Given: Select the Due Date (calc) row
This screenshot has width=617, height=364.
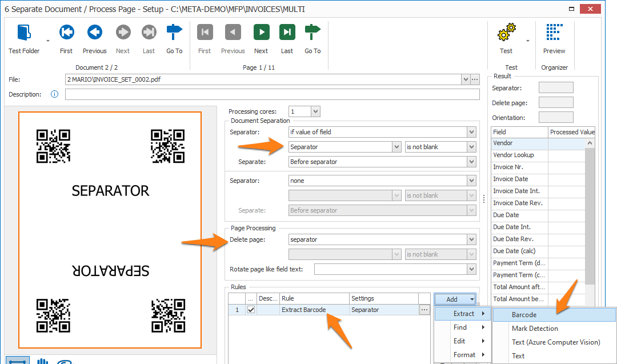Looking at the screenshot, I should 538,251.
